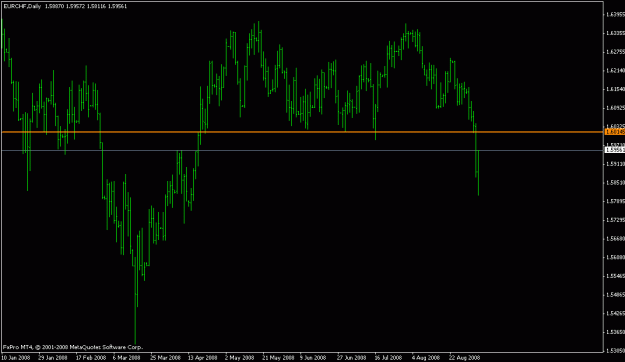625x362 pixels.
Task: Click the white current price tag on the axis
Action: click(x=615, y=150)
